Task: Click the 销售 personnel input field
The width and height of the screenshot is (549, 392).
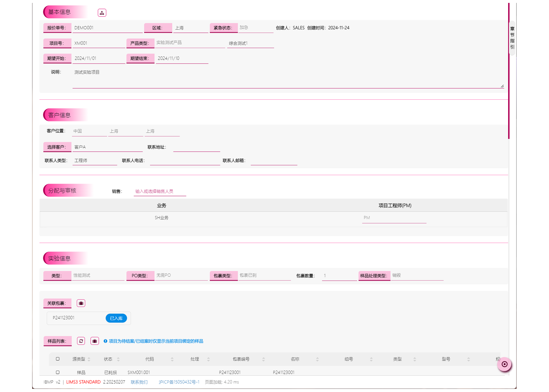Action: point(160,191)
